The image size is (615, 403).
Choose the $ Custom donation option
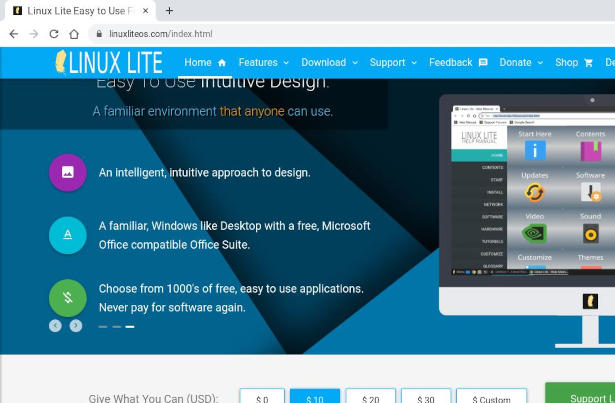[x=491, y=396]
